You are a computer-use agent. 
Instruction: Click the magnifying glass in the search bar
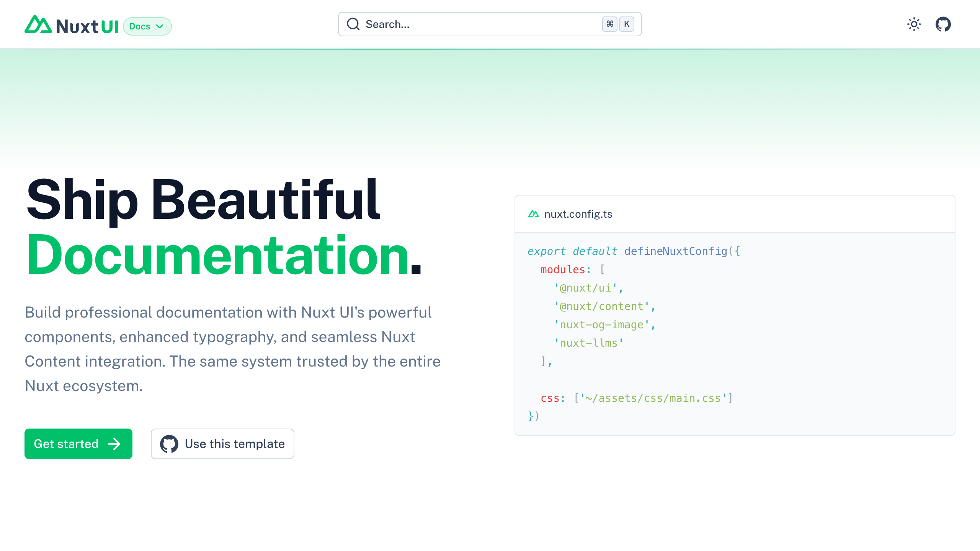click(x=353, y=24)
